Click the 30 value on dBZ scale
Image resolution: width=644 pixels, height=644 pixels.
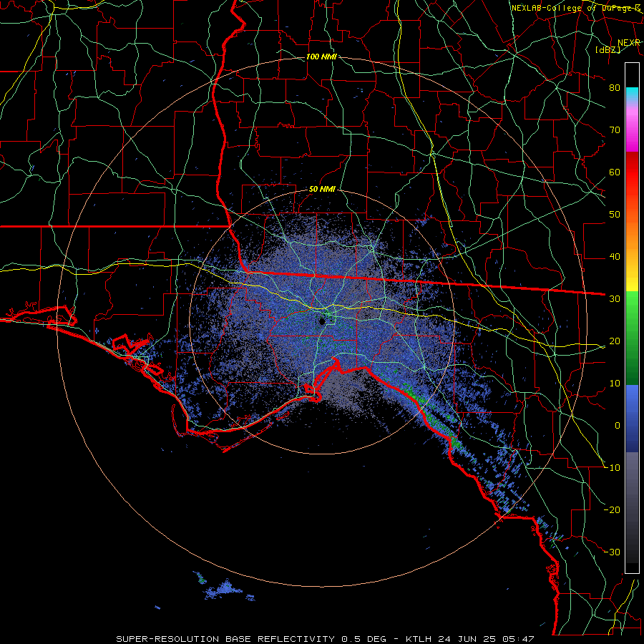pyautogui.click(x=615, y=299)
